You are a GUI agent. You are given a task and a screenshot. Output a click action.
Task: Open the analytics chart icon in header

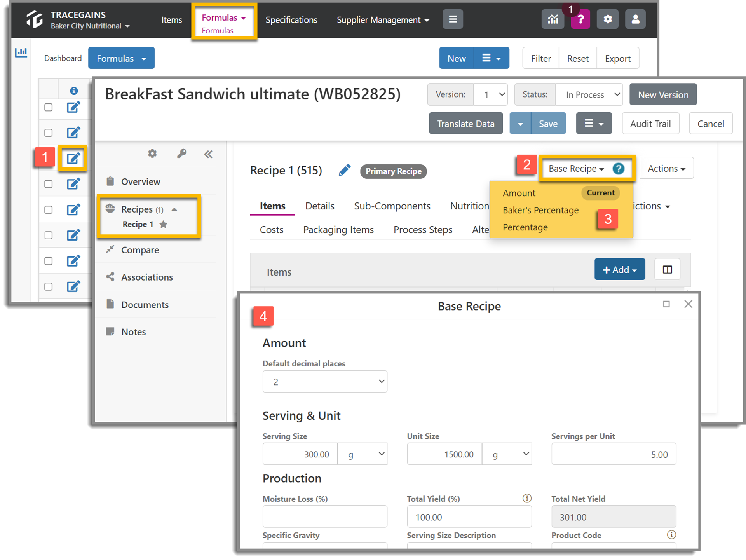[553, 19]
